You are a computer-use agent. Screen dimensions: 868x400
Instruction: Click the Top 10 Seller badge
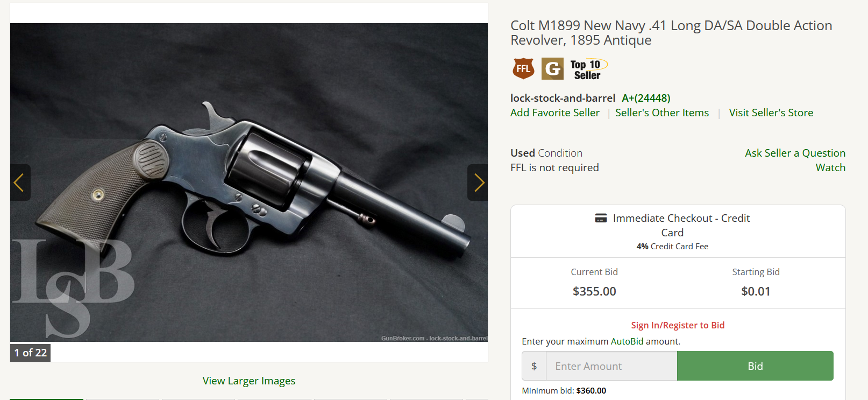588,69
